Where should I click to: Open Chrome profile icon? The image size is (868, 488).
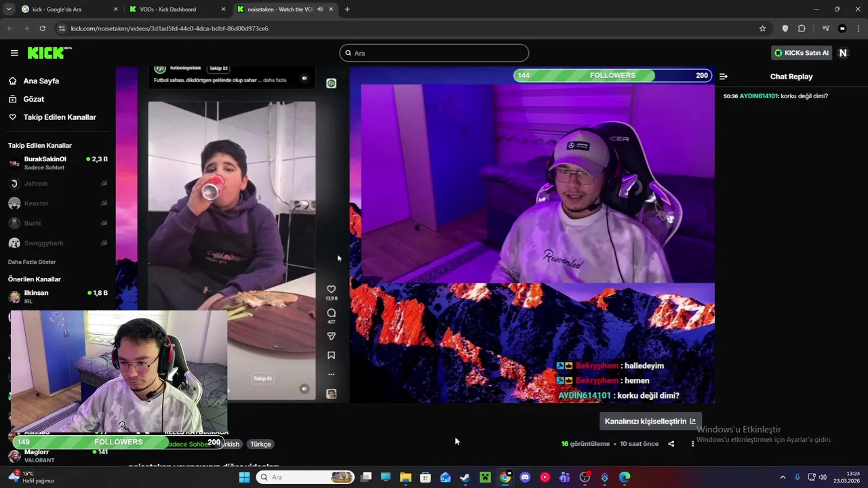[842, 28]
